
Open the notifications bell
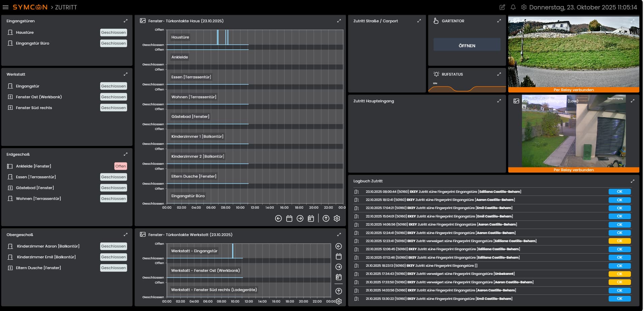(x=513, y=7)
